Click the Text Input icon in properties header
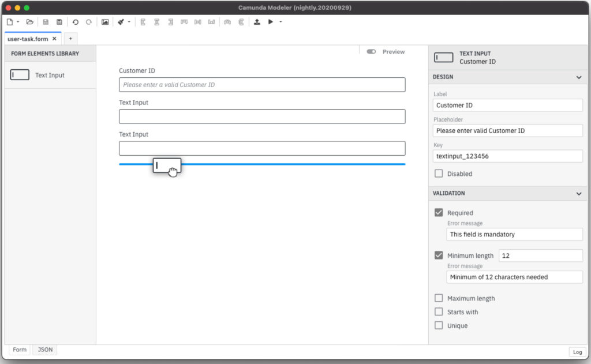The image size is (591, 364). click(444, 58)
